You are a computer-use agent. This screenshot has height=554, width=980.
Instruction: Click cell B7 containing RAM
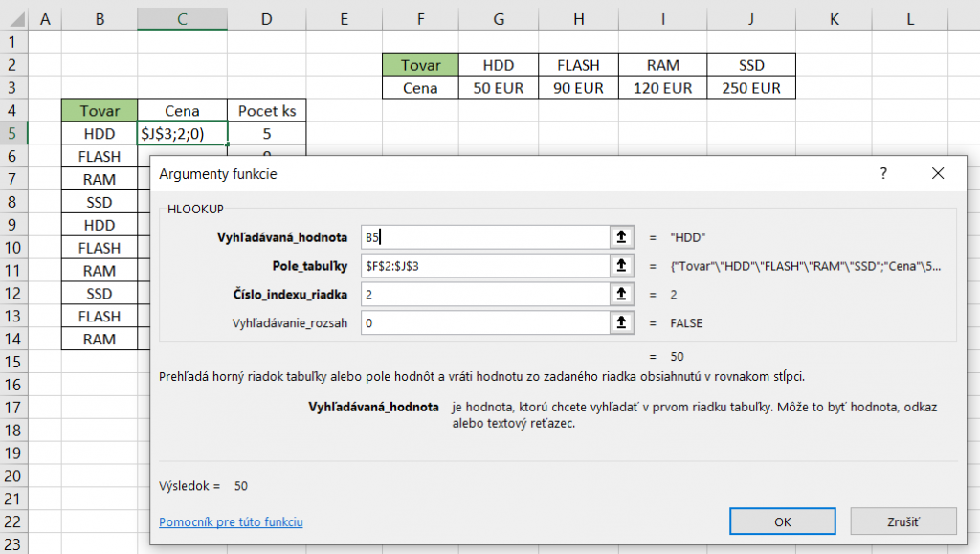pyautogui.click(x=100, y=179)
